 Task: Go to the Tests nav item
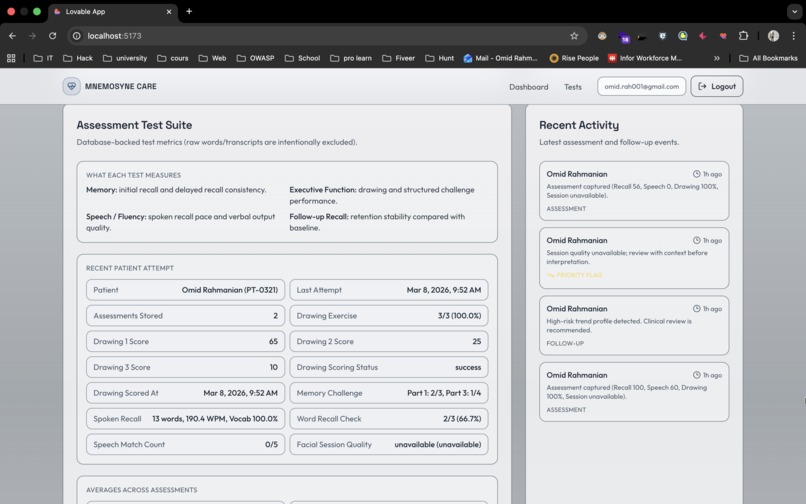point(573,87)
